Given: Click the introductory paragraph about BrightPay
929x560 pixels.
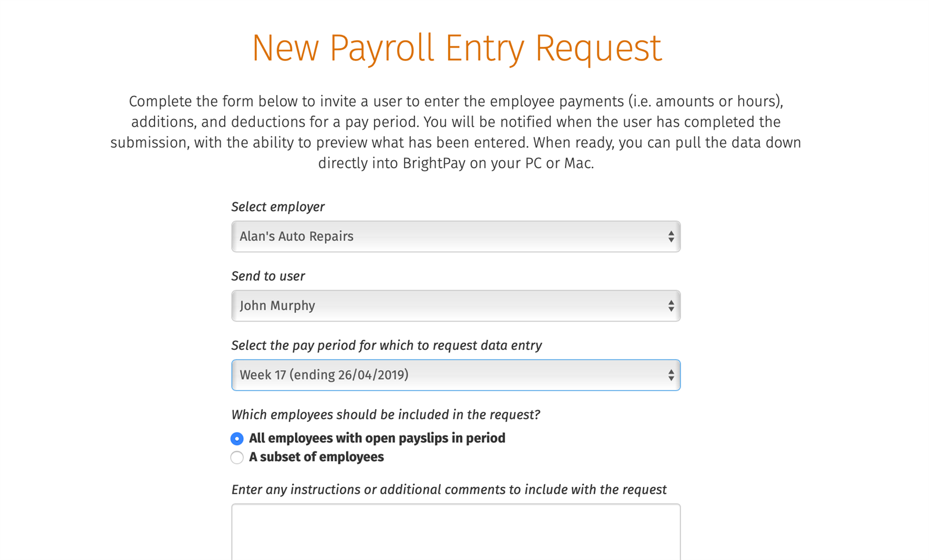Looking at the screenshot, I should pos(456,132).
